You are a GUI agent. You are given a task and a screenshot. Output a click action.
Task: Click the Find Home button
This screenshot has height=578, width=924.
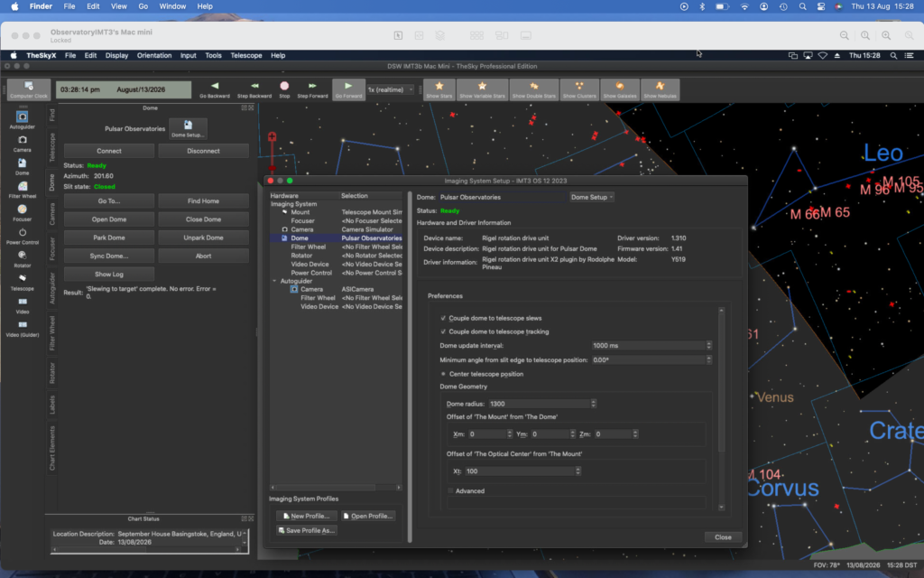click(203, 201)
